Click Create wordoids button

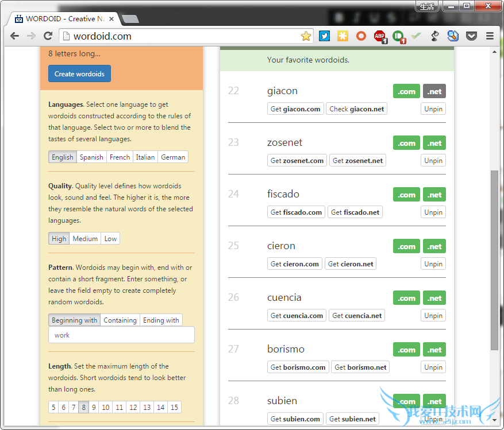pyautogui.click(x=79, y=73)
